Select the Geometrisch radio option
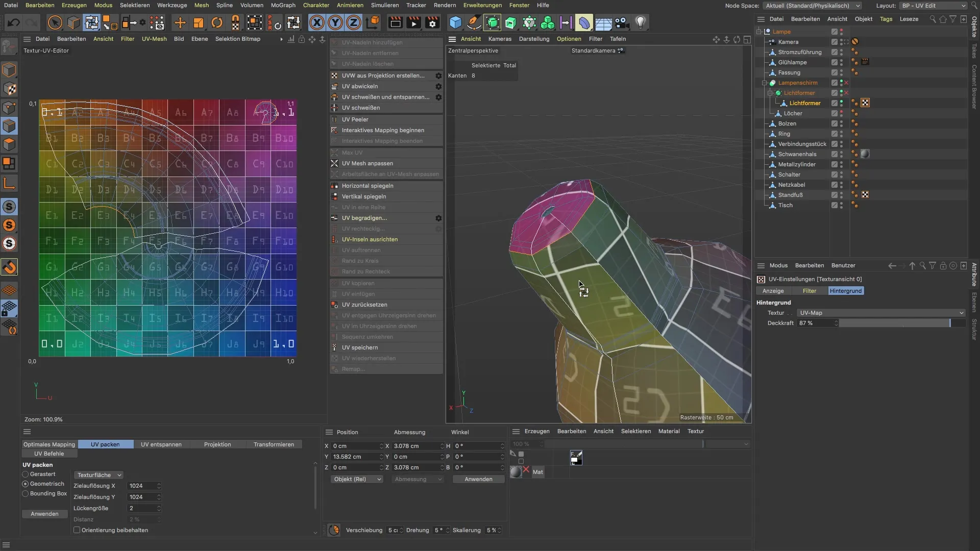 (x=26, y=484)
